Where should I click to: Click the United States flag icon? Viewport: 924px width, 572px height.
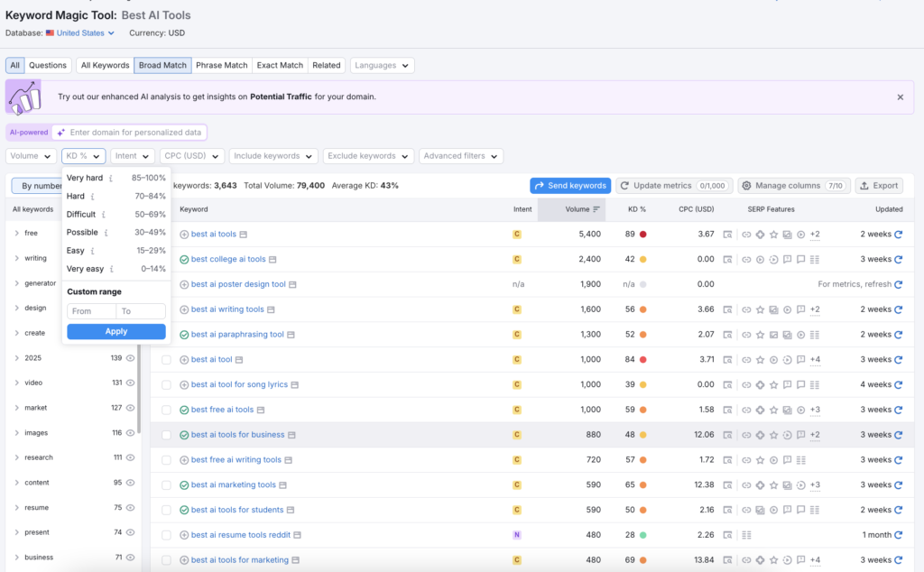[x=51, y=33]
